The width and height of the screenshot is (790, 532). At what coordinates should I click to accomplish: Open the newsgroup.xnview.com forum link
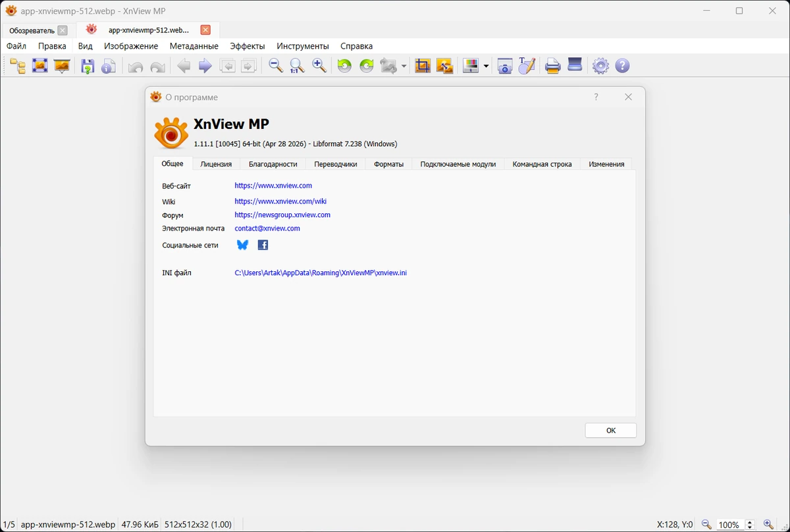(x=282, y=215)
